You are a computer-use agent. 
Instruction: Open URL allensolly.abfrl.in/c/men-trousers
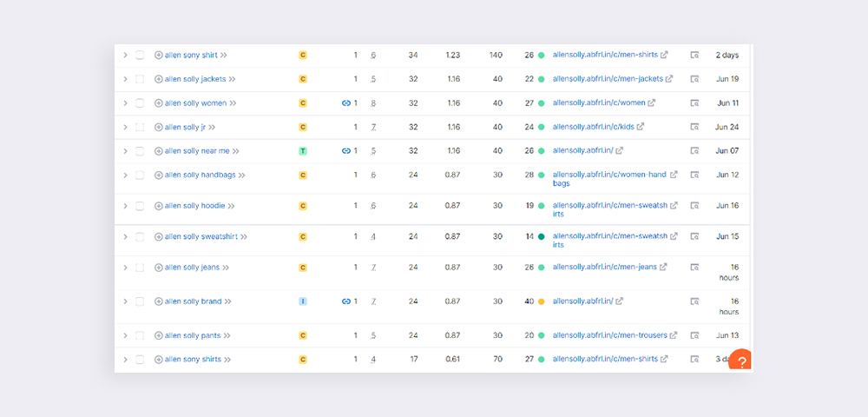[609, 335]
